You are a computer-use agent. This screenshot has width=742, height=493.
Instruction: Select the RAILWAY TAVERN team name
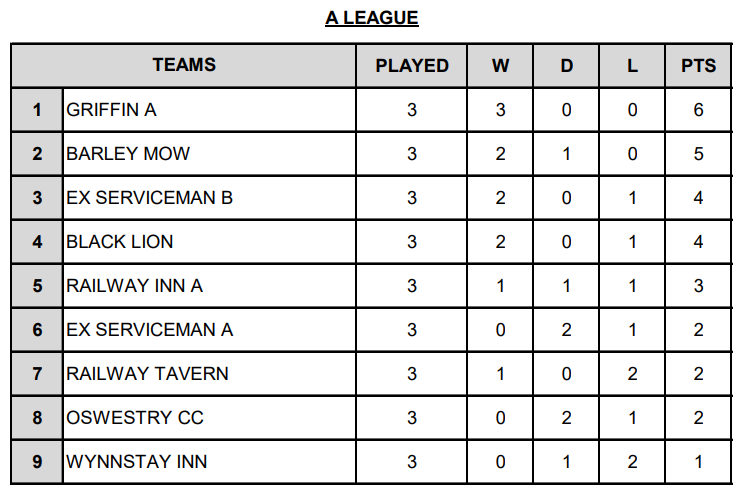pyautogui.click(x=147, y=374)
